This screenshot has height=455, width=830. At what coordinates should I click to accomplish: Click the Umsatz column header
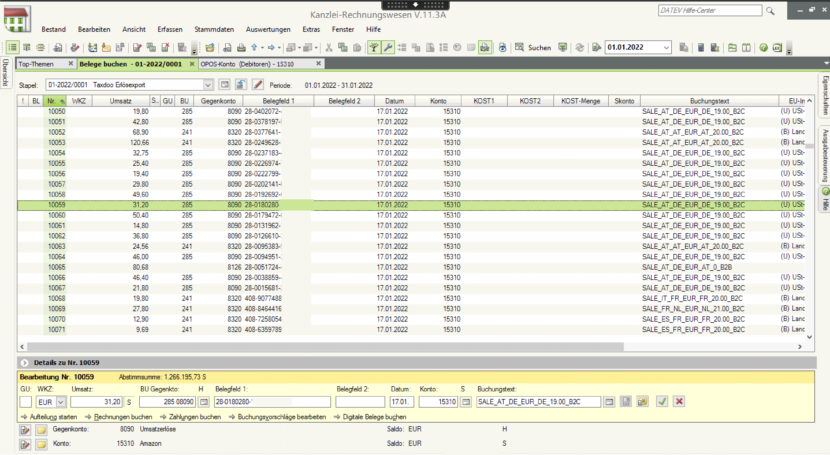[x=121, y=101]
